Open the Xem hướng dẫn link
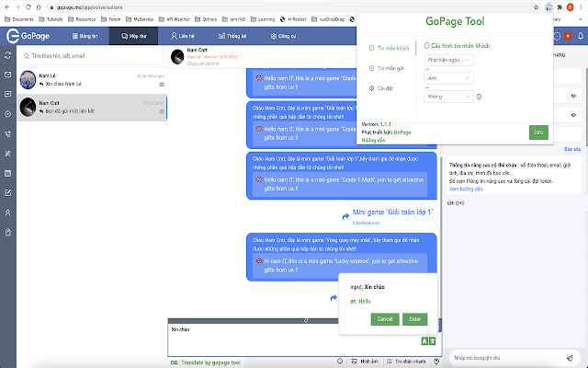Image resolution: width=588 pixels, height=368 pixels. point(466,189)
